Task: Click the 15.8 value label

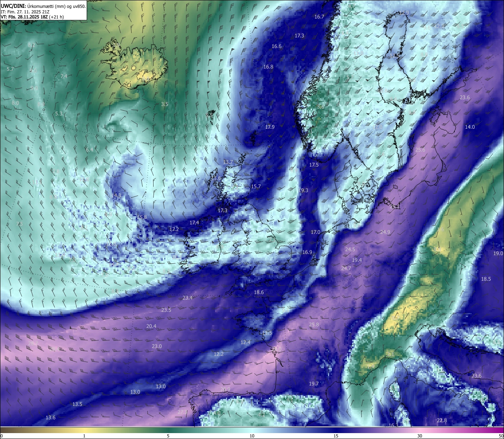Action: (x=142, y=217)
